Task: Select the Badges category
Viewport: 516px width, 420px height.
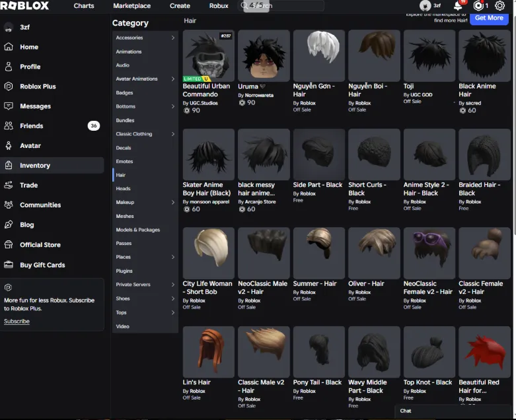Action: click(145, 92)
